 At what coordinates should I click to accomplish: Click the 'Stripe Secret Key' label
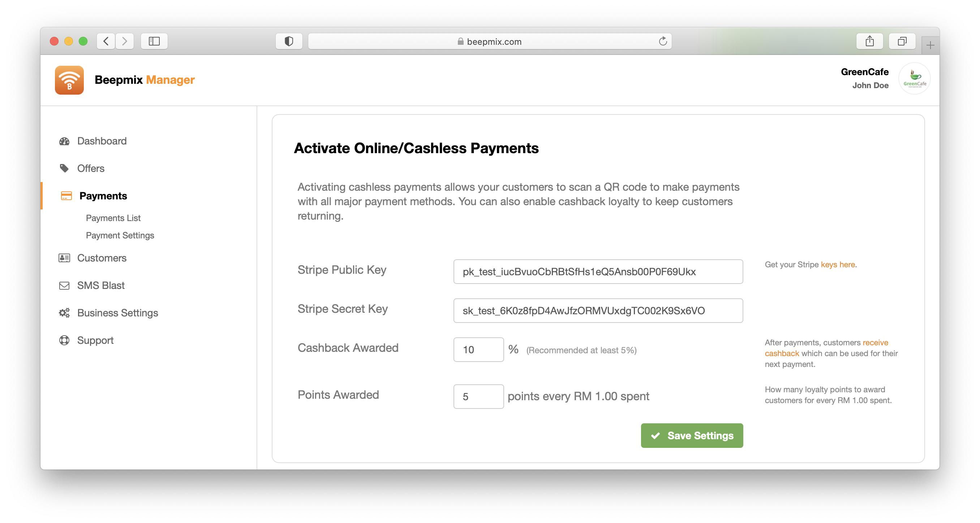tap(343, 309)
